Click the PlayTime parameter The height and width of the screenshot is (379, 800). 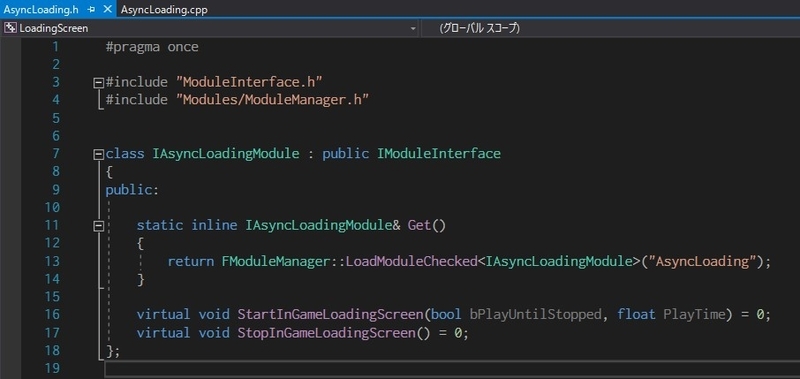tap(694, 315)
